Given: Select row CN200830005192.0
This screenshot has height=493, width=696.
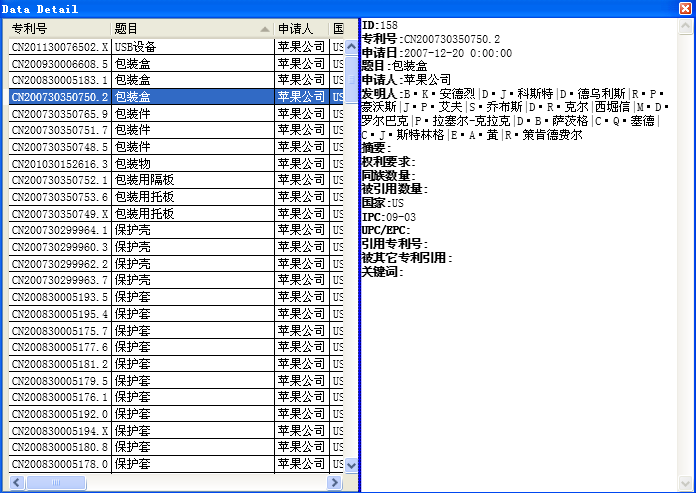Looking at the screenshot, I should 177,414.
